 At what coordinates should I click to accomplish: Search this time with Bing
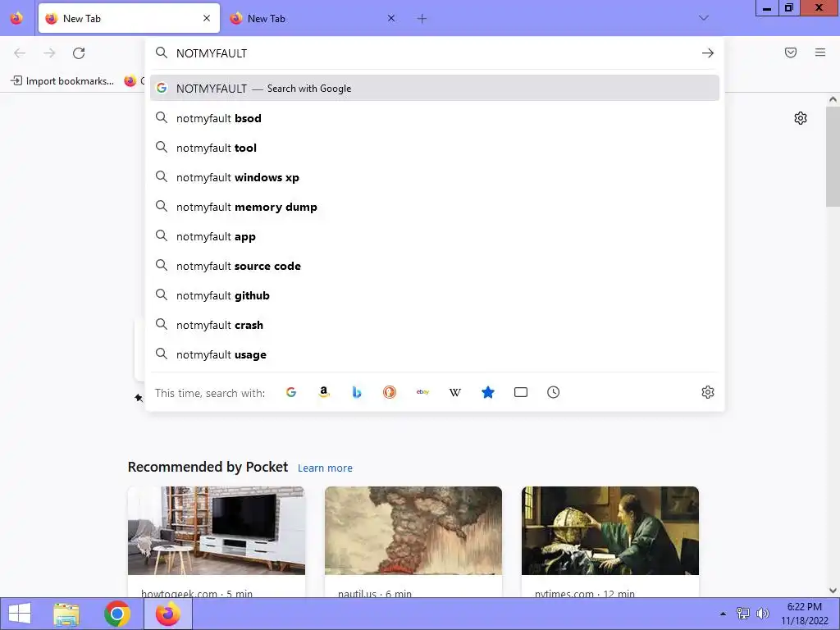pyautogui.click(x=357, y=392)
